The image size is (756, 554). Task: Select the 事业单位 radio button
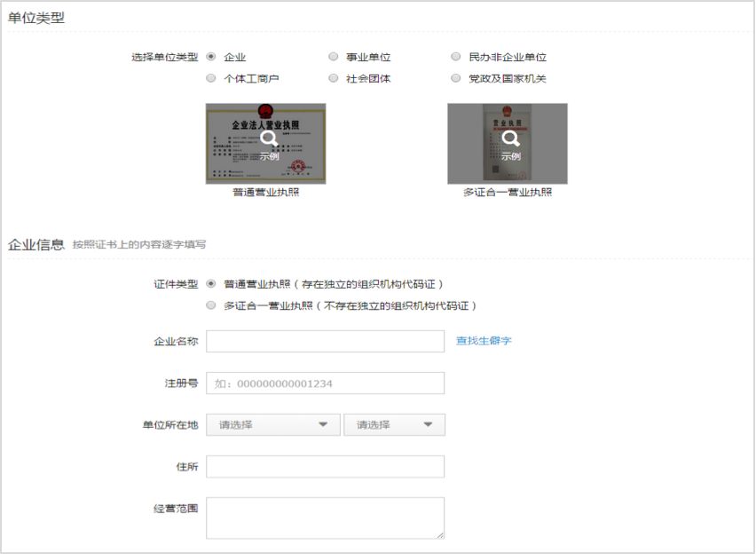coord(333,57)
